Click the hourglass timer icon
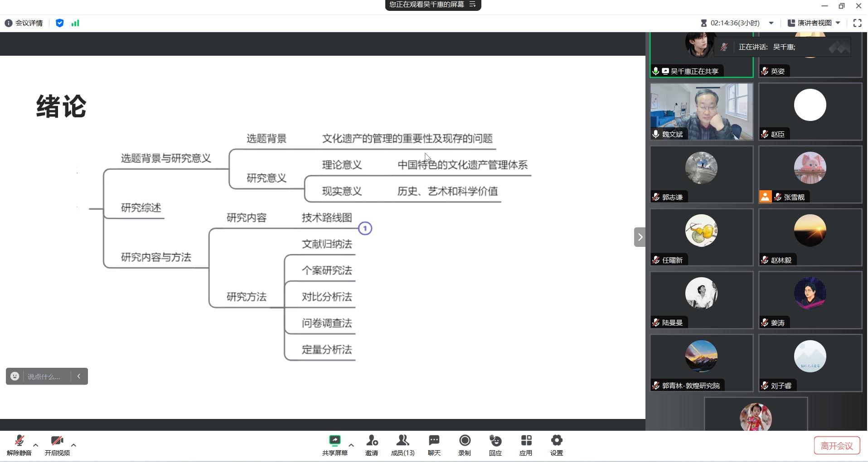Screen dimensions: 868x462 point(704,23)
